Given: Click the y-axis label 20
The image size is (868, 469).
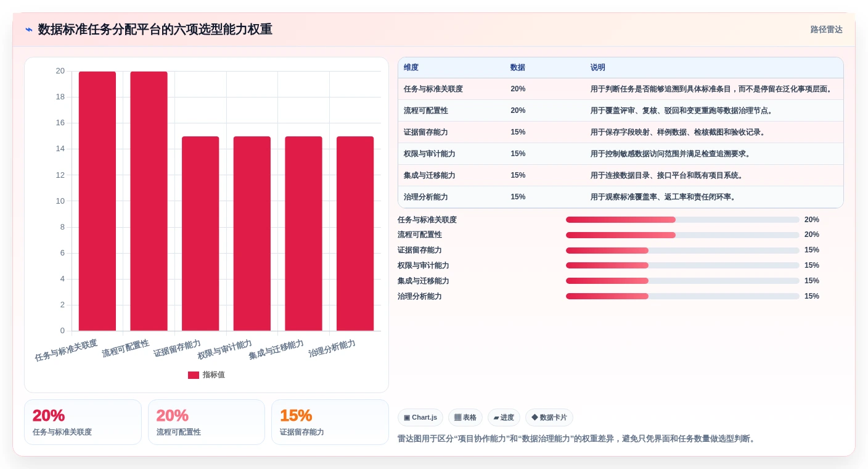Looking at the screenshot, I should tap(60, 71).
